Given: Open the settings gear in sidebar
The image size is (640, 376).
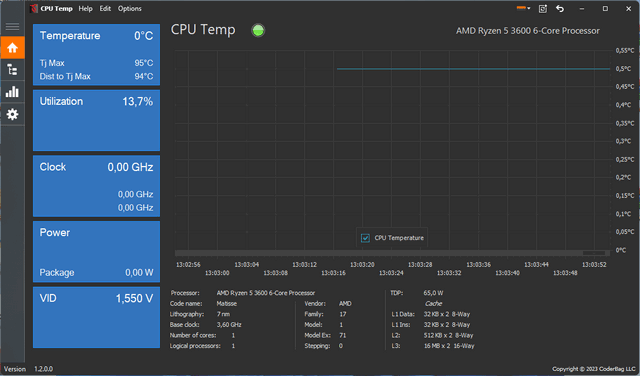Looking at the screenshot, I should click(12, 114).
